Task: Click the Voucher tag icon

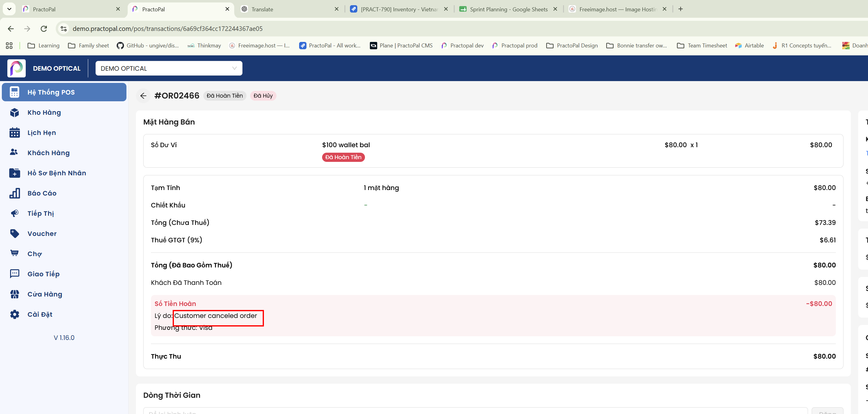Action: [x=14, y=233]
